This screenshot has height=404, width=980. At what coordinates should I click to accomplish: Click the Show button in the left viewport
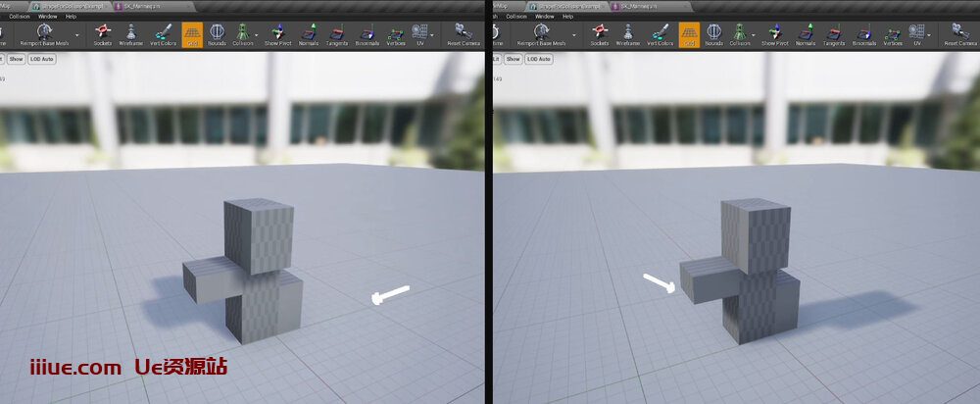(x=17, y=59)
